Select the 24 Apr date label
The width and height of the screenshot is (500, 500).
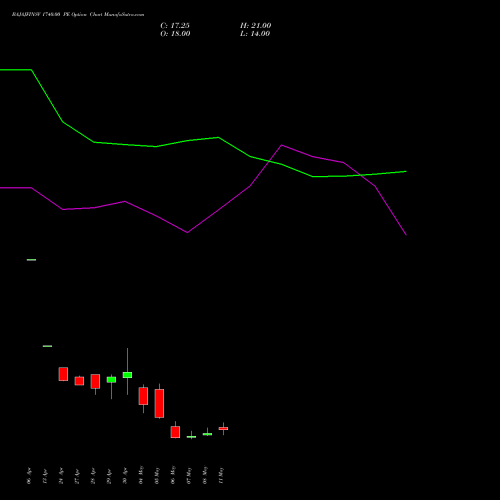pos(61,476)
